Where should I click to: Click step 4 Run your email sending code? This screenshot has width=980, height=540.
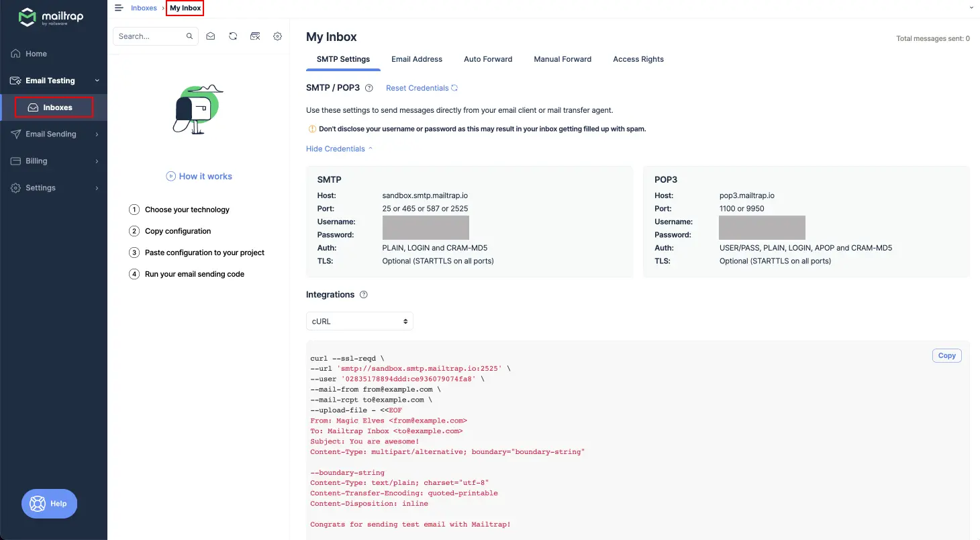(x=187, y=274)
